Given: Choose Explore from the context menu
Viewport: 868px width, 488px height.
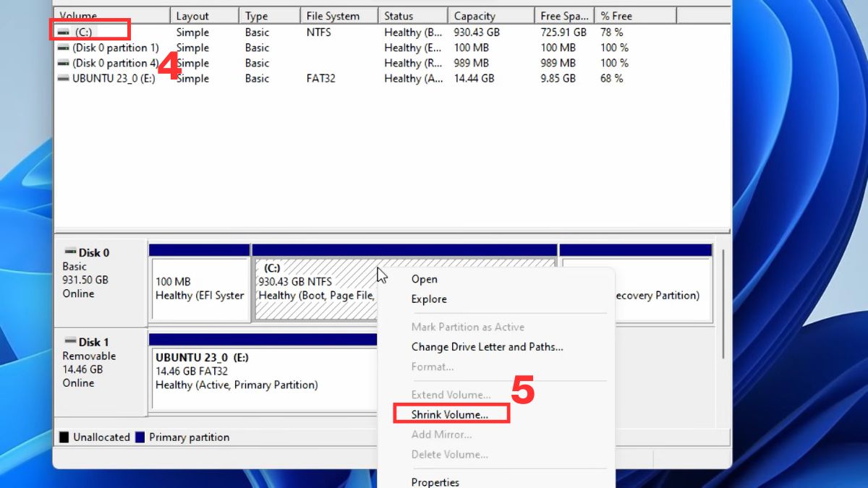Looking at the screenshot, I should (429, 299).
